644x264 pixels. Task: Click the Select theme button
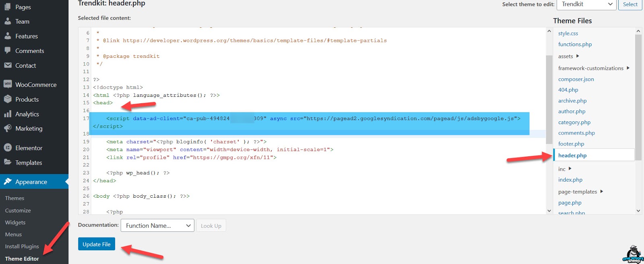pos(630,4)
